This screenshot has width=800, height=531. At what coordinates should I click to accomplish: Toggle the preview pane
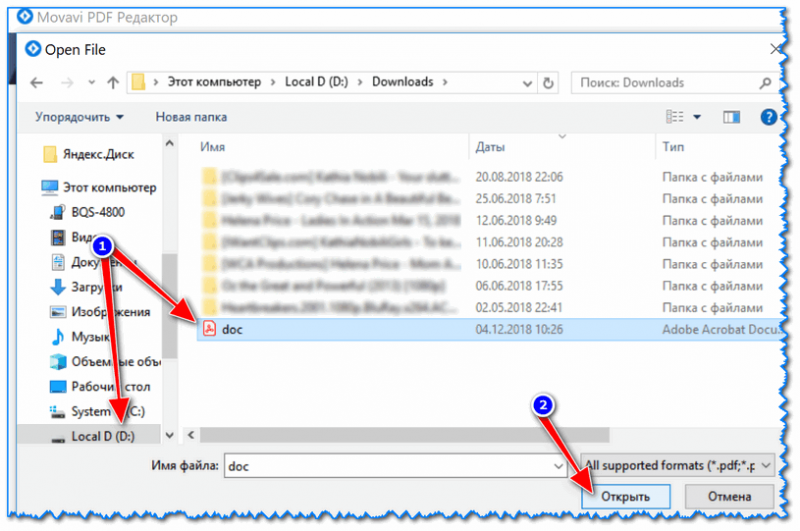[731, 117]
